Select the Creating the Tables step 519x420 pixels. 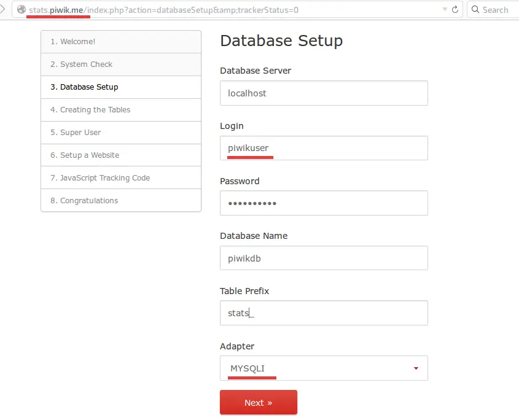tap(121, 110)
